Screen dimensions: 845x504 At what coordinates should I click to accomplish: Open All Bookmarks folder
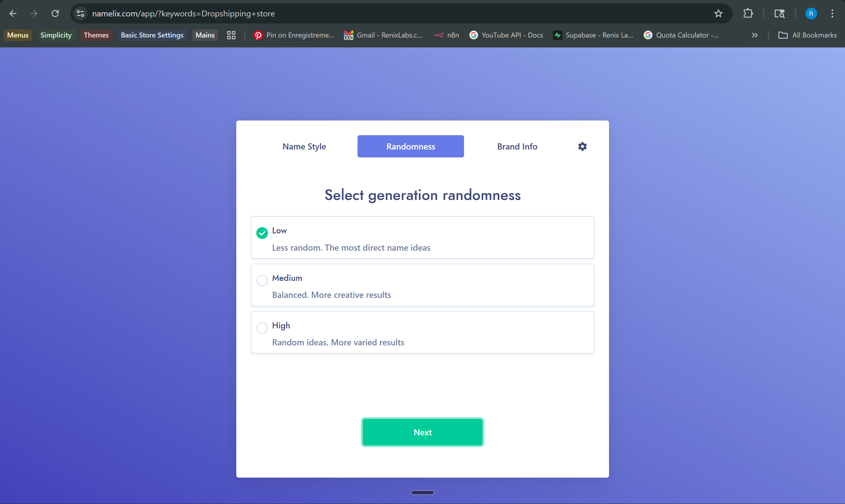coord(807,35)
